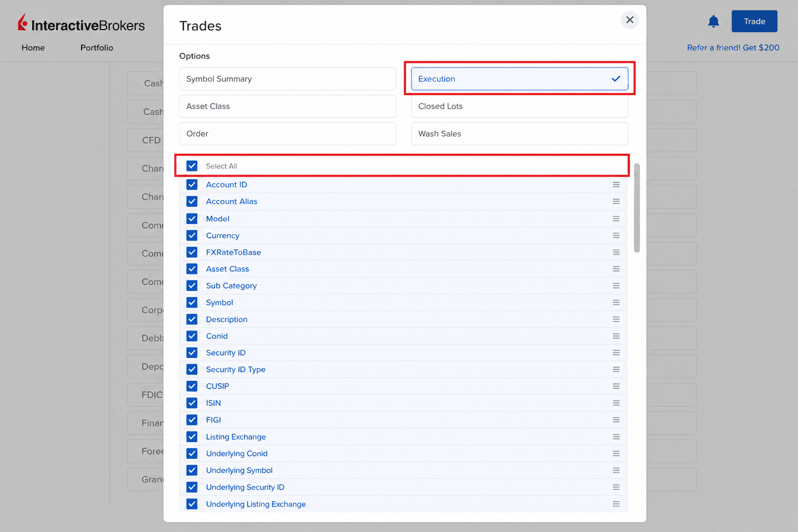The image size is (798, 532).
Task: Click the drag handle for Underlying Symbol
Action: [x=616, y=470]
